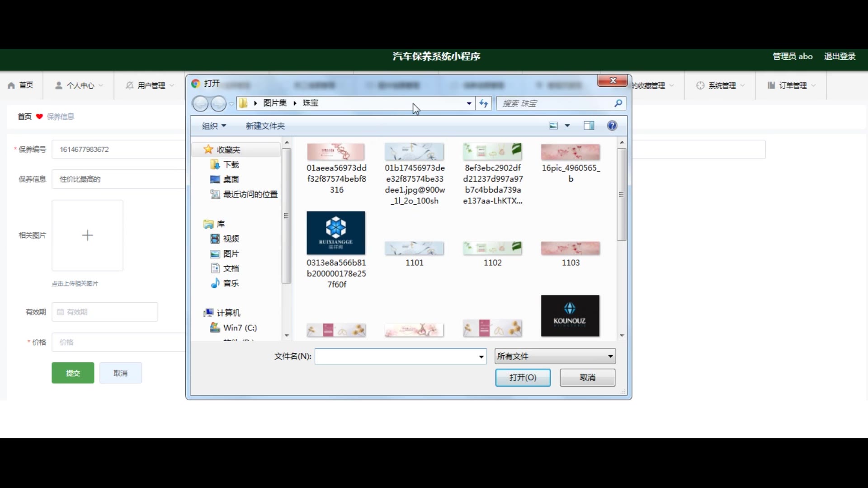Viewport: 868px width, 488px height.
Task: Click the navigation pane scrollbar down arrow
Action: [x=287, y=335]
